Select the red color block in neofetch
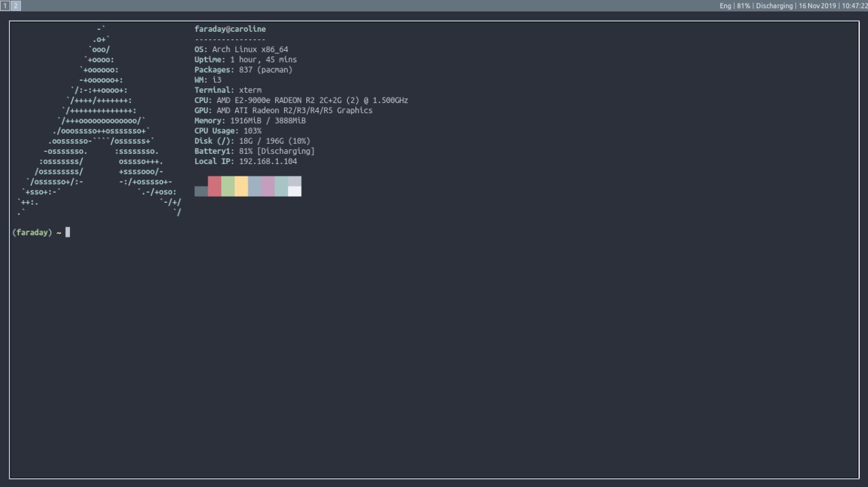Screen dimensions: 868x487 click(x=214, y=187)
